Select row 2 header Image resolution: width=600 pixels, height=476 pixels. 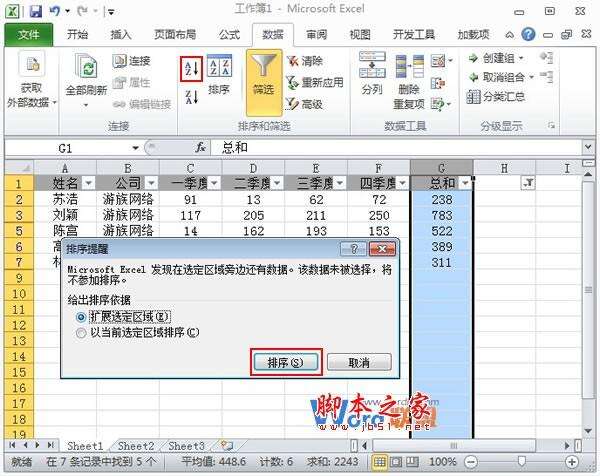19,199
